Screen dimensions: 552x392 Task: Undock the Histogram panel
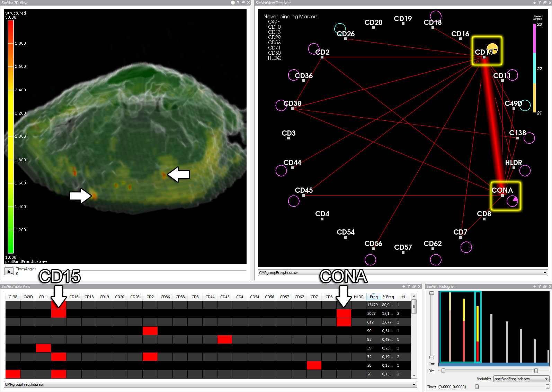(545, 286)
